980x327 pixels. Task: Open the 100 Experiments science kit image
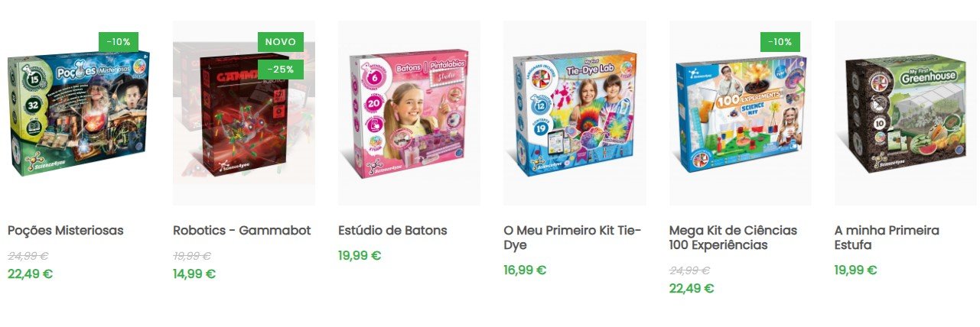pyautogui.click(x=740, y=113)
